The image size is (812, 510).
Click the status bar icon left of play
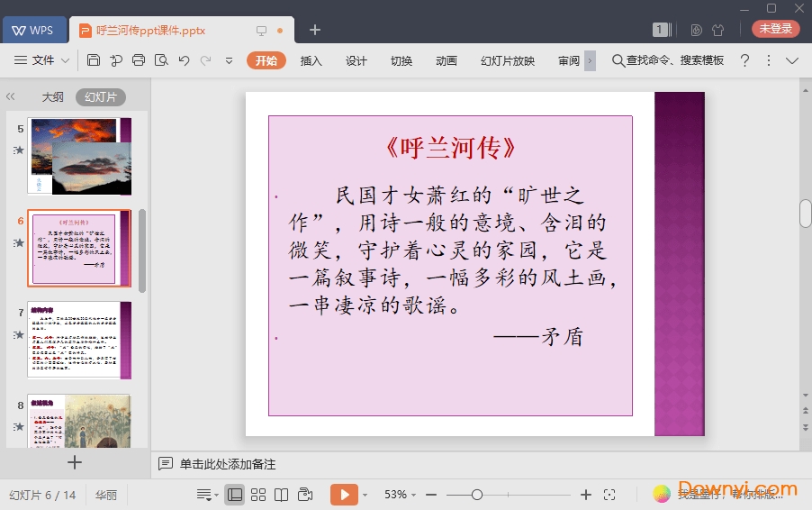305,495
